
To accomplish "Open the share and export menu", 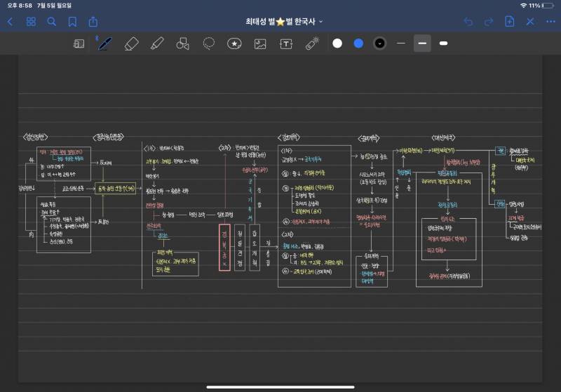I will click(93, 22).
